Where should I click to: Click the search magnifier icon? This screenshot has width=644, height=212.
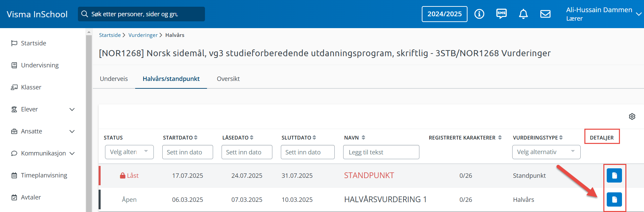85,14
